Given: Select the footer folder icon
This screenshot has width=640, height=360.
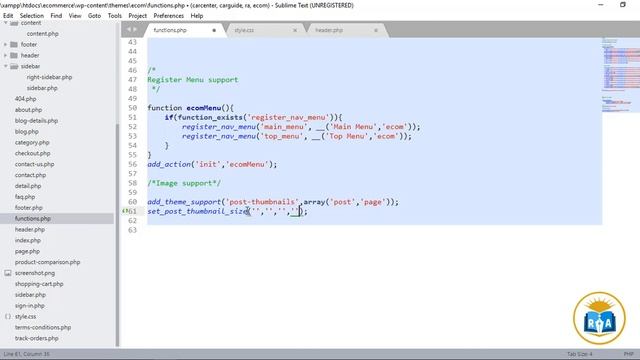Looking at the screenshot, I should [14, 44].
